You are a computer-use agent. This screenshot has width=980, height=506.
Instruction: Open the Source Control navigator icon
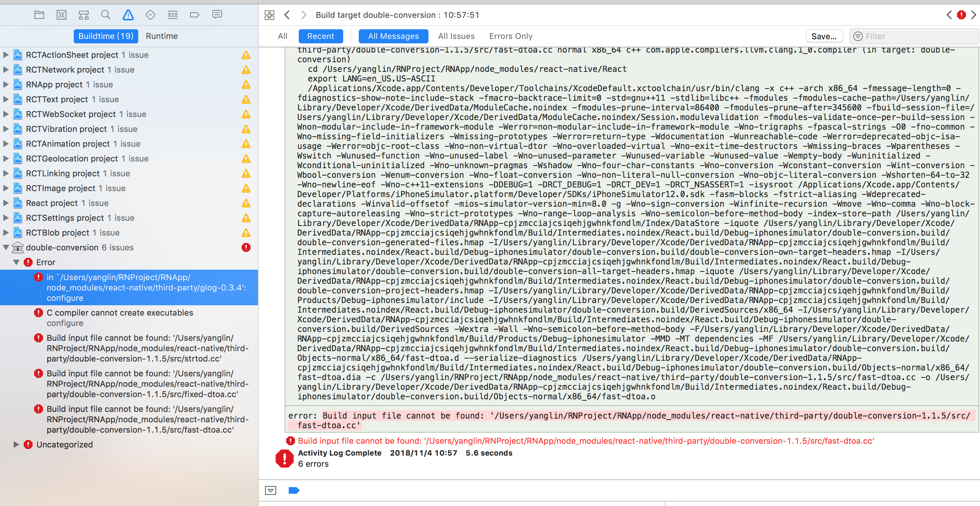point(61,15)
